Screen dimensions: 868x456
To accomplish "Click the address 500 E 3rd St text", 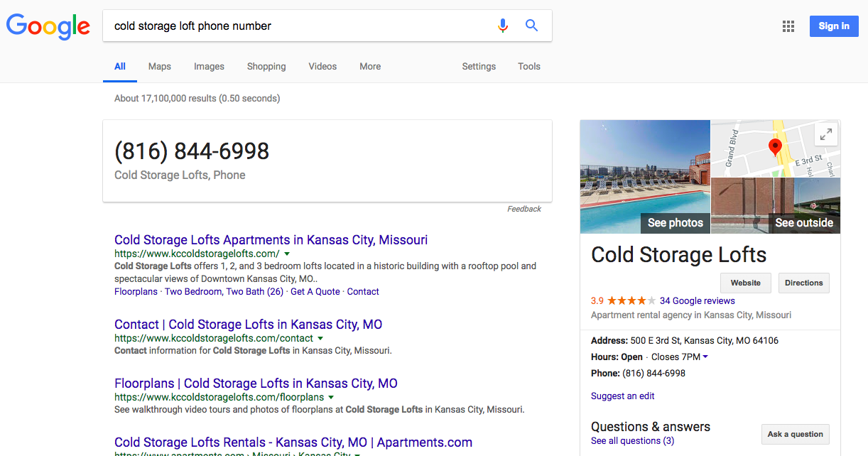I will [x=705, y=340].
